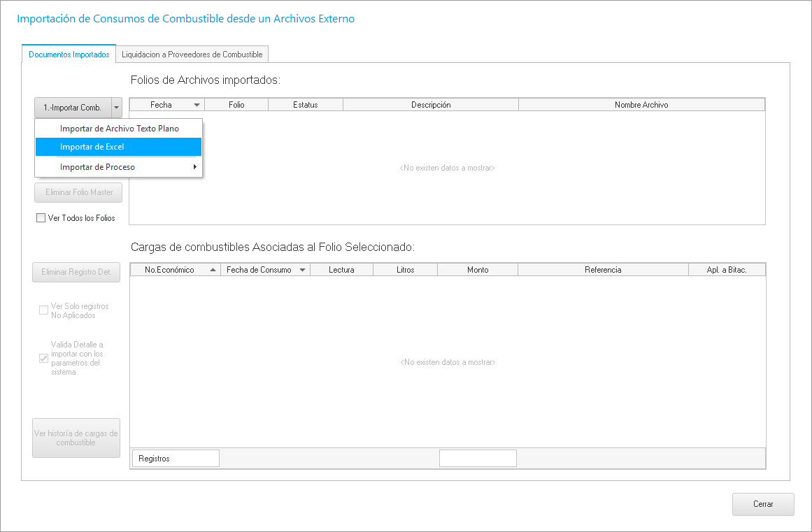Click Eliminar Registro Det. button
Image resolution: width=812 pixels, height=532 pixels.
tap(76, 272)
